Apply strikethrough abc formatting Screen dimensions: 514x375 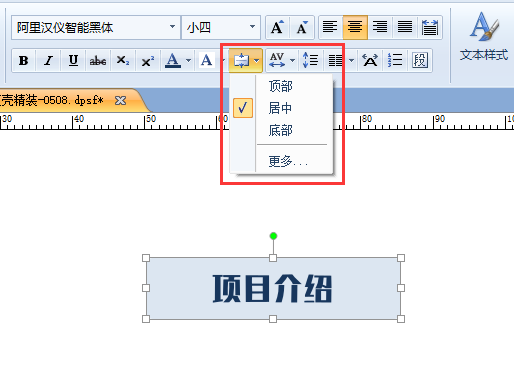click(98, 61)
